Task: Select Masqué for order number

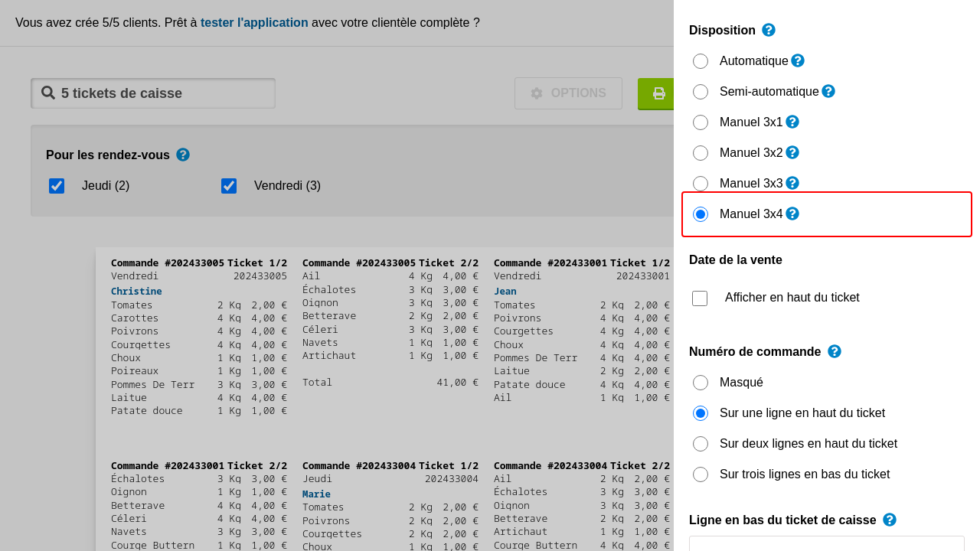Action: pyautogui.click(x=701, y=383)
